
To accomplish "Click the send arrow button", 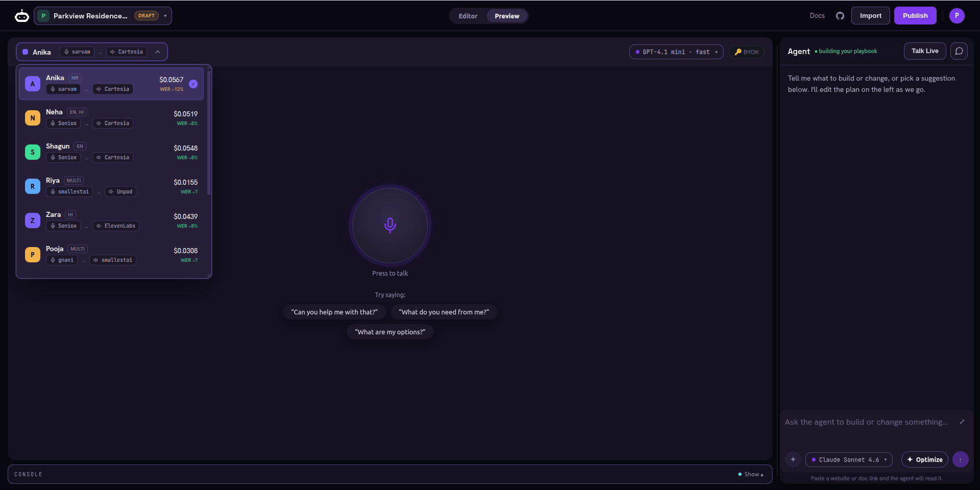I will (961, 459).
